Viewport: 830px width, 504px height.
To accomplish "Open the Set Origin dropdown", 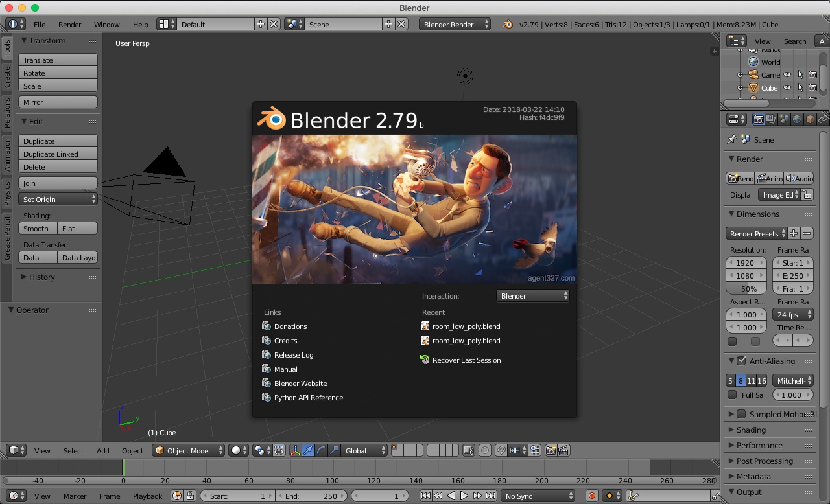I will click(58, 199).
